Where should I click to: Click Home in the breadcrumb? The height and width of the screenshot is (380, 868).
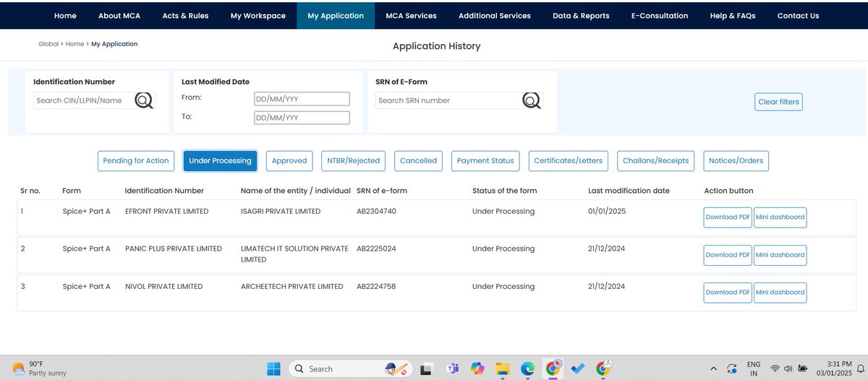coord(75,44)
